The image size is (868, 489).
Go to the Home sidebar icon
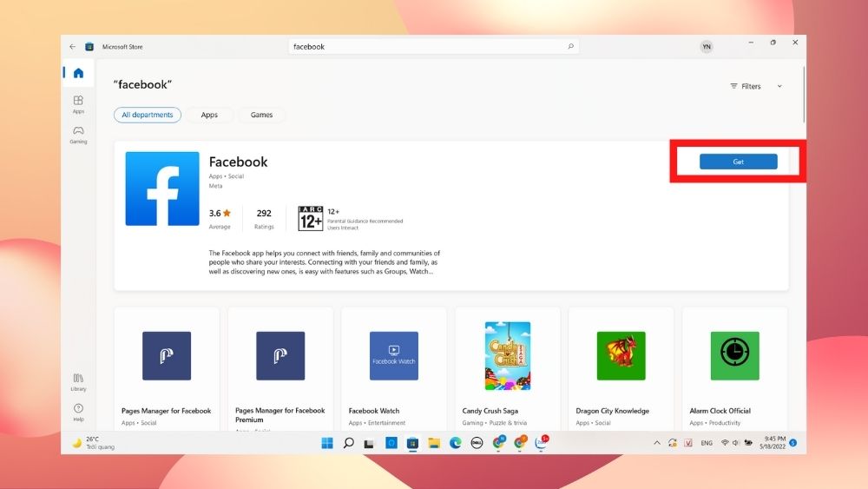(x=78, y=73)
